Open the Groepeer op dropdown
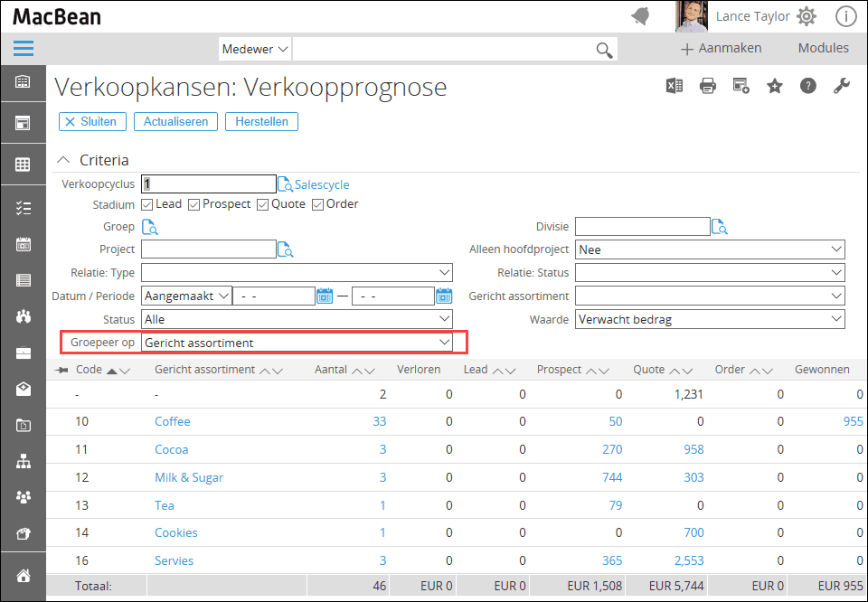This screenshot has width=868, height=602. [x=297, y=343]
